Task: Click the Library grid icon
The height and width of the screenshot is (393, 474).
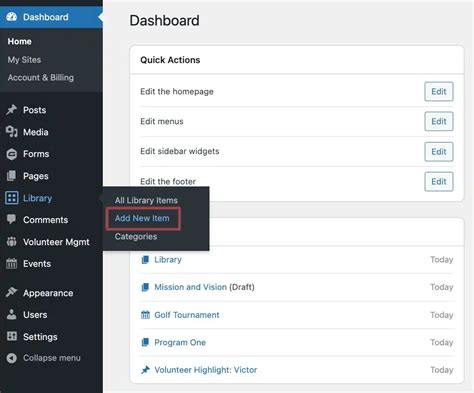Action: (12, 198)
